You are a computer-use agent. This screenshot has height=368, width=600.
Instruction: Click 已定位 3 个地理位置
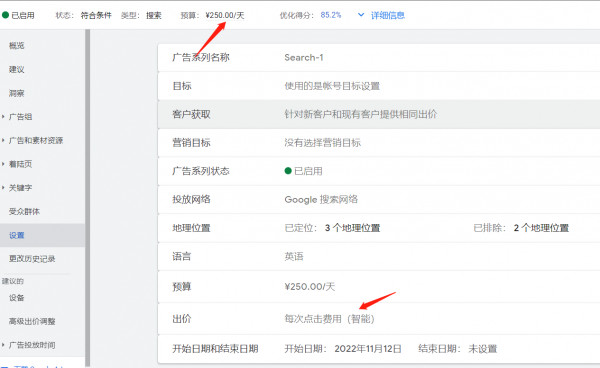pyautogui.click(x=332, y=228)
